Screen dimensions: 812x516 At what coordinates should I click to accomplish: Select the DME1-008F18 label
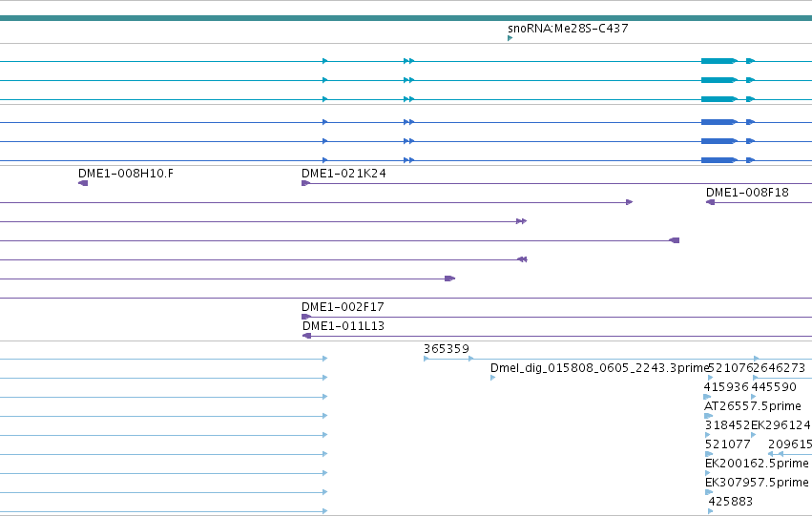[747, 193]
